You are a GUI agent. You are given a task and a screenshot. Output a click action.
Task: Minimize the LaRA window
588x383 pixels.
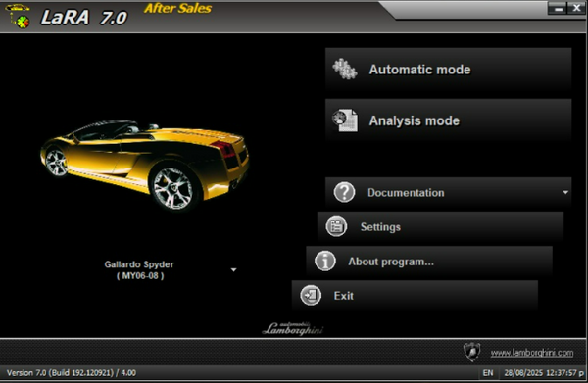558,8
